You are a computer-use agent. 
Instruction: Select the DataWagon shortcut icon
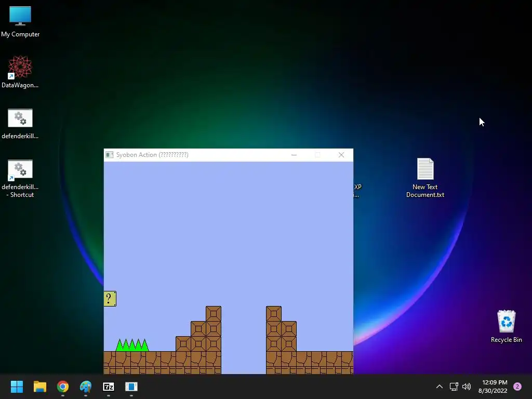click(x=20, y=72)
